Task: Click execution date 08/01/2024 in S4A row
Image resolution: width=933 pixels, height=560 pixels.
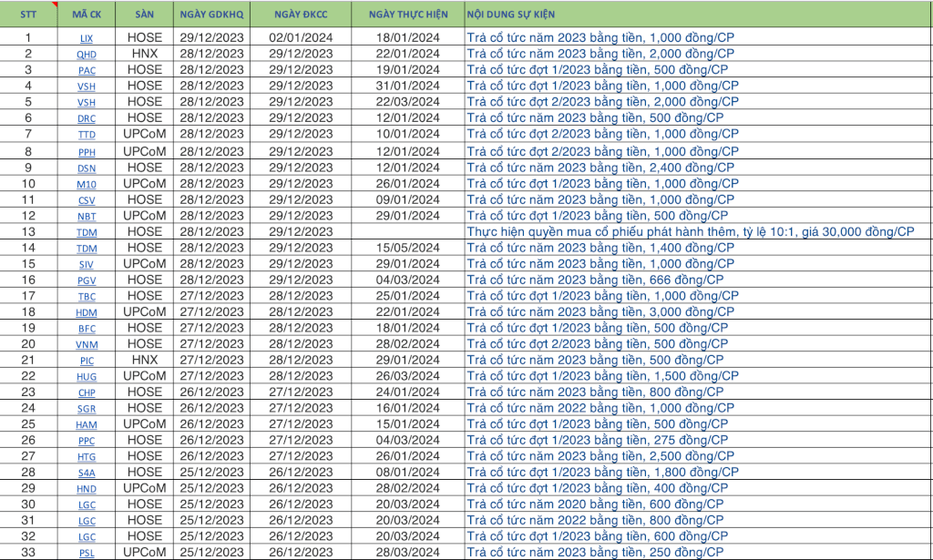Action: 407,473
